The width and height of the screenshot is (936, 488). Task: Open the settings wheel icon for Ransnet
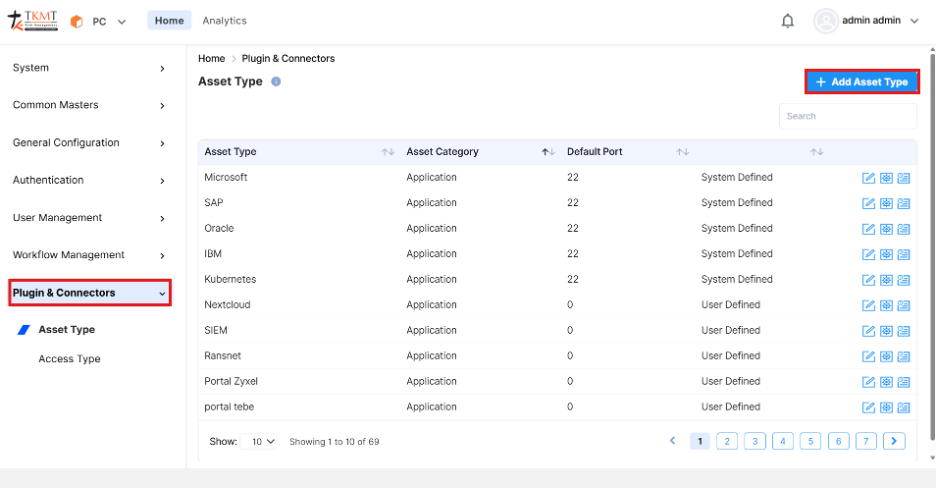click(886, 356)
